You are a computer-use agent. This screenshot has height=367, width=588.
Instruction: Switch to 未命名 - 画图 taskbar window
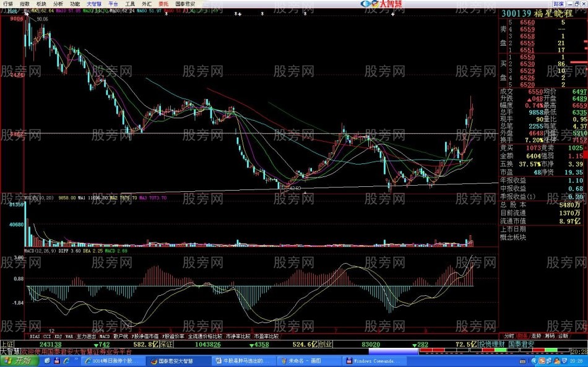tap(310, 361)
